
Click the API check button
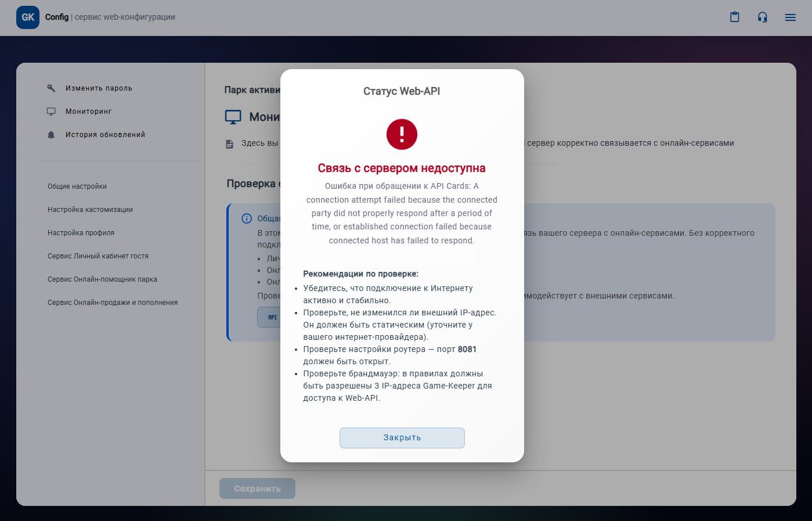tap(270, 318)
